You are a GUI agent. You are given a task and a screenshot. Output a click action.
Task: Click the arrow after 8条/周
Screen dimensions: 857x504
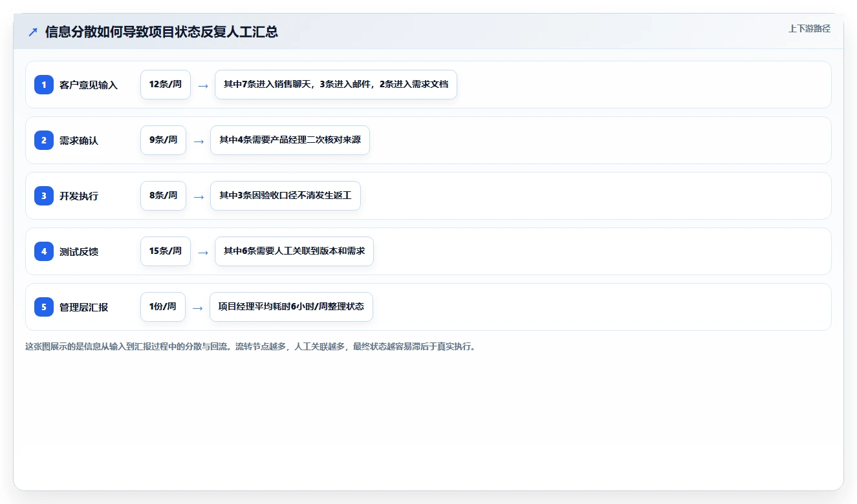point(199,196)
